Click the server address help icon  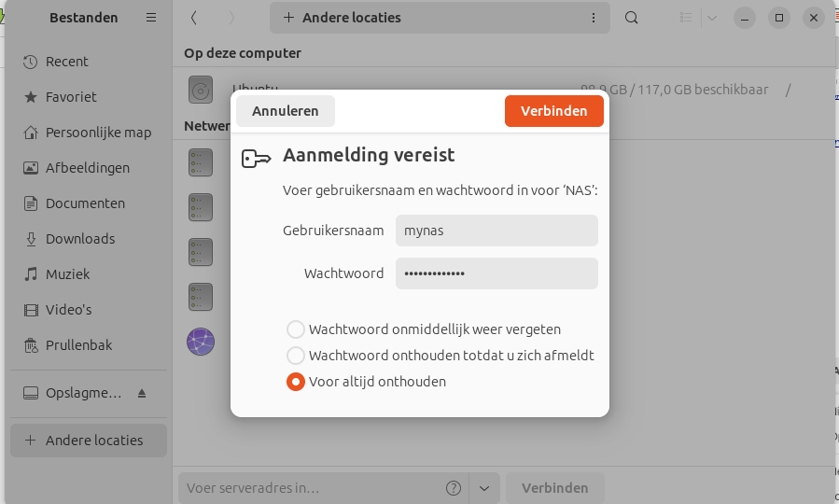pos(454,488)
